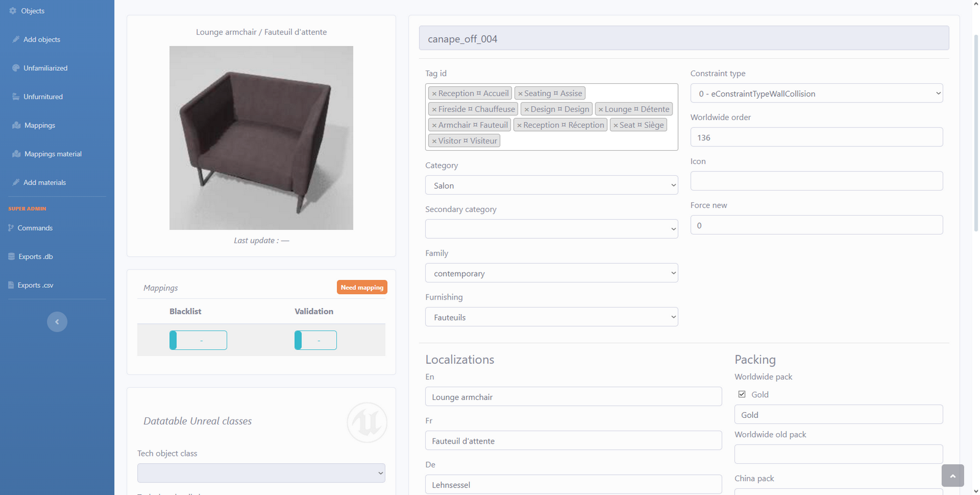Remove the Fireside ¤ Chauffeuse tag

click(434, 110)
